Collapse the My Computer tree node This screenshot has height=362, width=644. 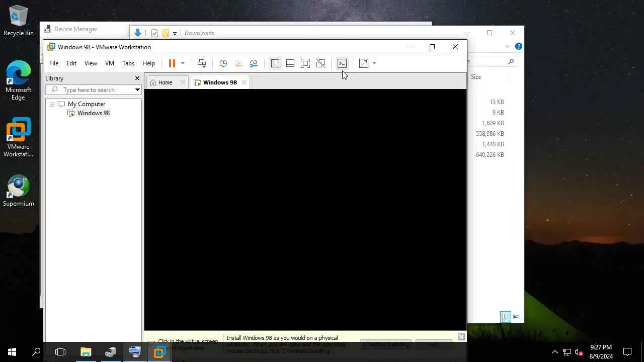pos(52,105)
